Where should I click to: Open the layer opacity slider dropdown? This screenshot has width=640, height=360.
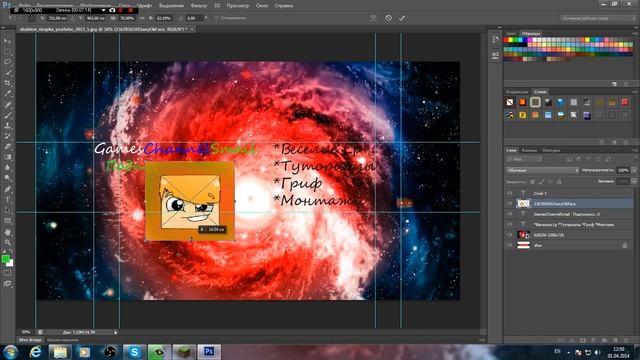(x=634, y=170)
